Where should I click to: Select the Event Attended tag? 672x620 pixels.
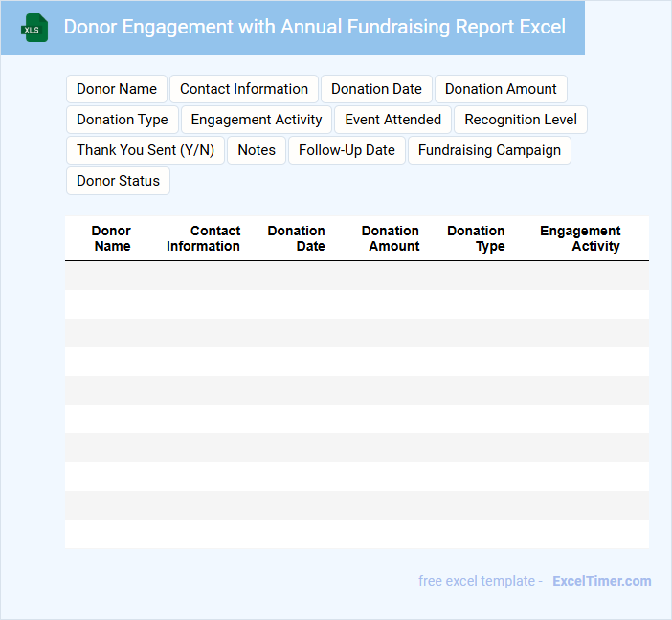[x=392, y=120]
